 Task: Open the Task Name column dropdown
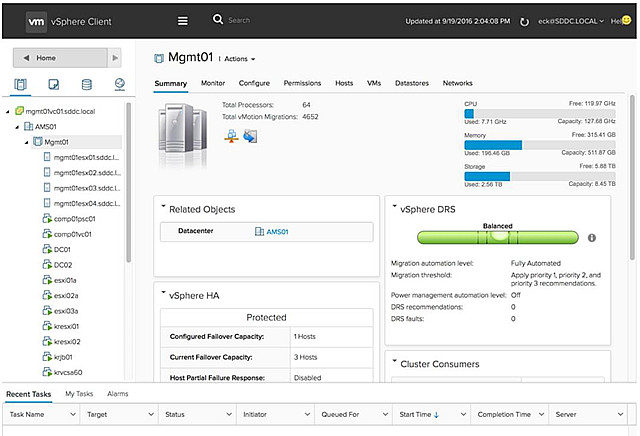coord(73,414)
